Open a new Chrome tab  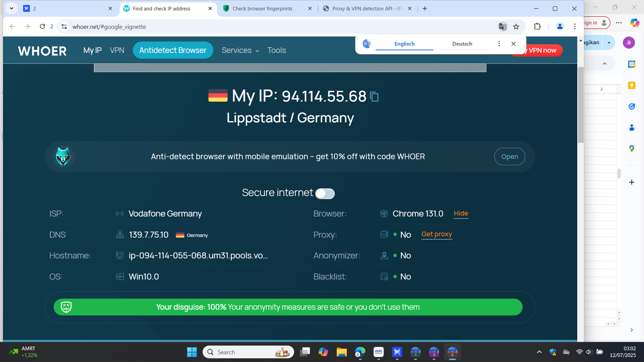coord(425,8)
